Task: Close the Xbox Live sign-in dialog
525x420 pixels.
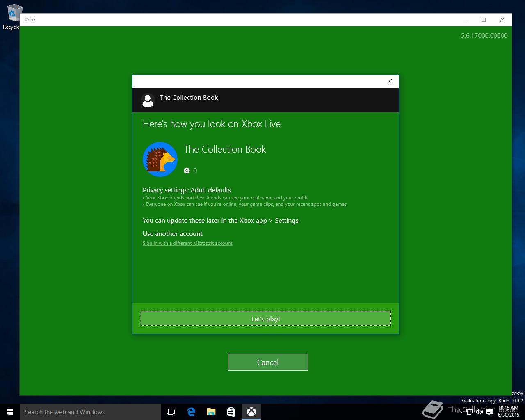Action: pos(390,81)
